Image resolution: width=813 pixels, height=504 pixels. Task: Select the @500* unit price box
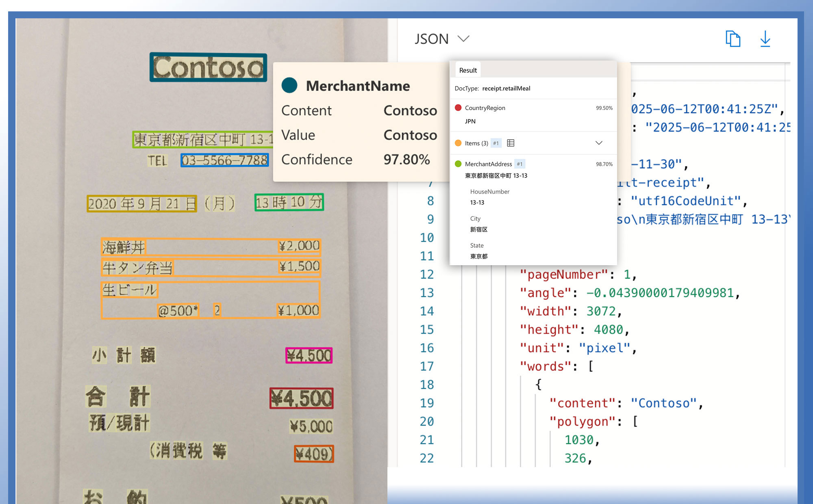tap(178, 311)
